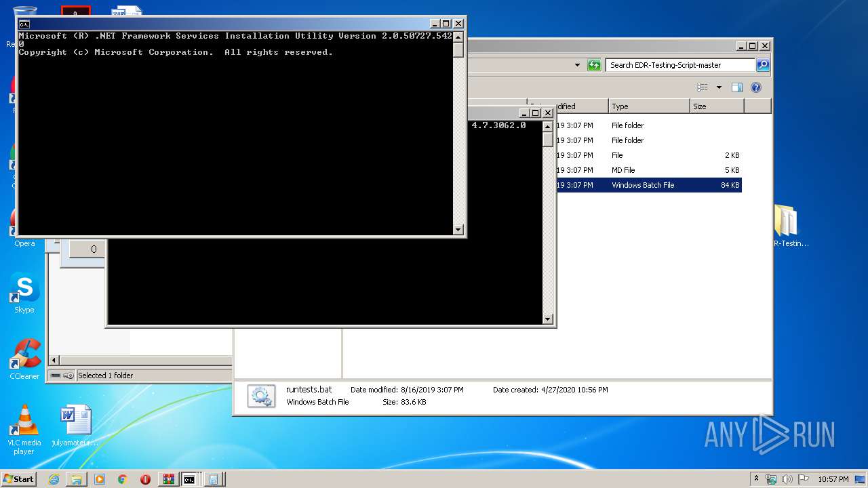Click the Date modified value in details pane

click(432, 390)
